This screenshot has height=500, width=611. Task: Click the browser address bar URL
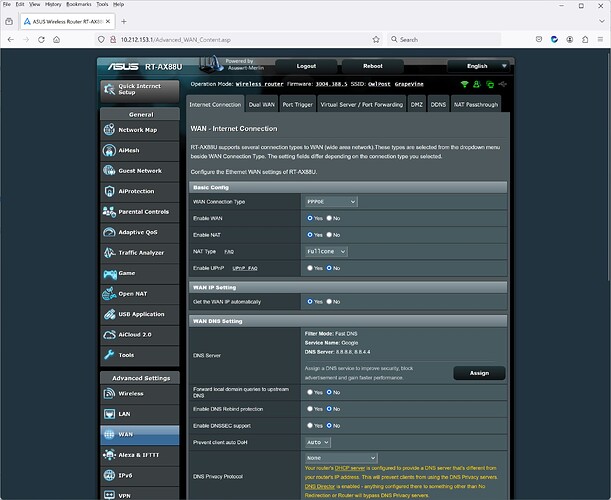tap(176, 40)
